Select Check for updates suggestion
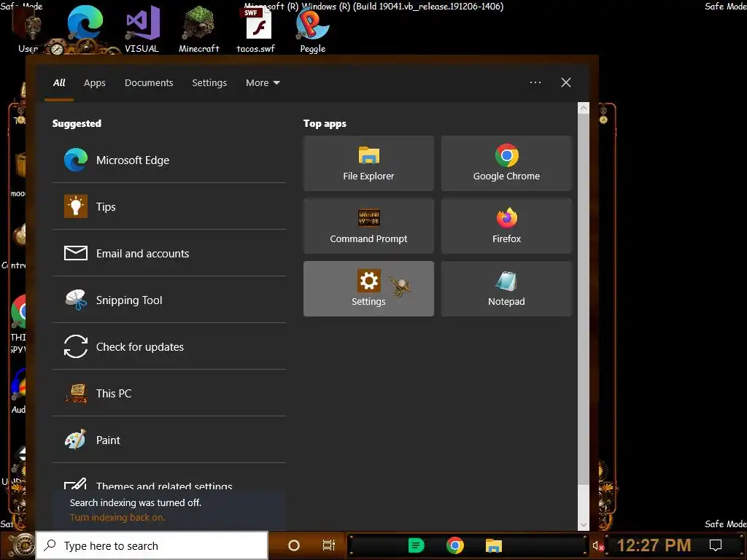Image resolution: width=747 pixels, height=560 pixels. (169, 346)
